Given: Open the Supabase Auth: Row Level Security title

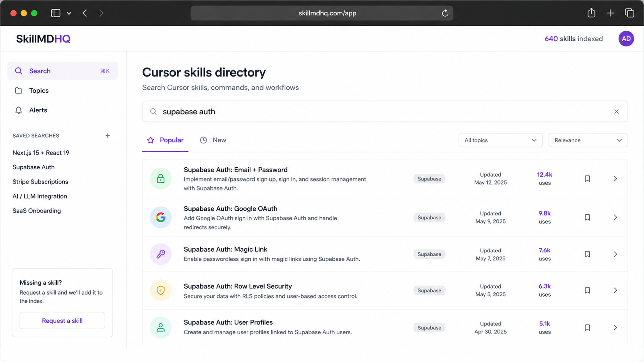Looking at the screenshot, I should [x=238, y=286].
